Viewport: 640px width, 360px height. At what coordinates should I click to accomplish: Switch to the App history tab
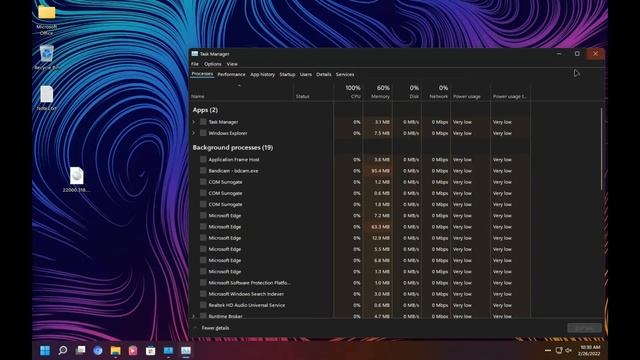[262, 74]
